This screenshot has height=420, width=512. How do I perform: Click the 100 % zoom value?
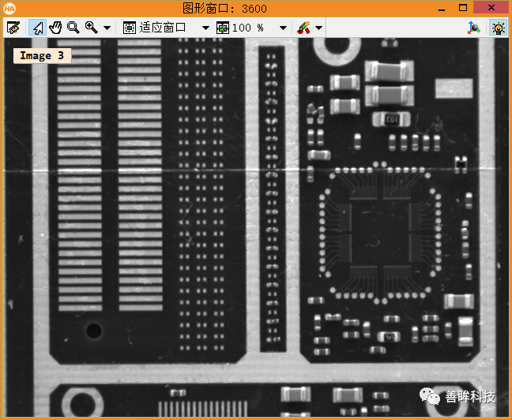pyautogui.click(x=248, y=28)
